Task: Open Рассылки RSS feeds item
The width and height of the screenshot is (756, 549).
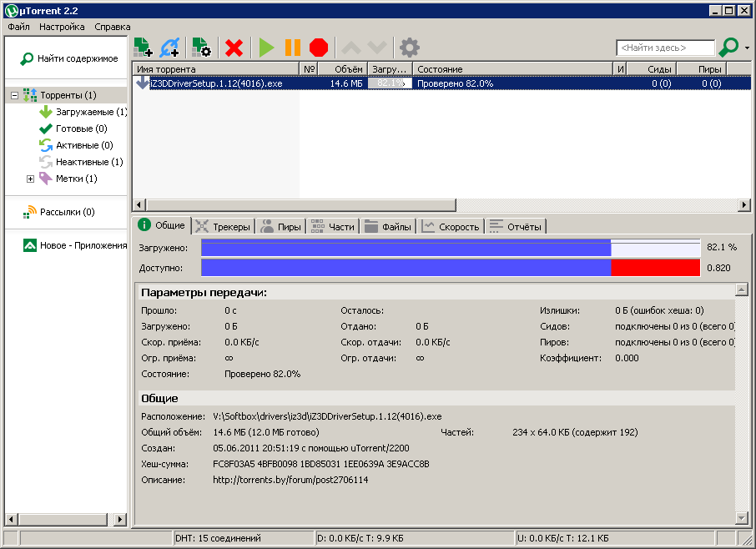Action: [67, 212]
